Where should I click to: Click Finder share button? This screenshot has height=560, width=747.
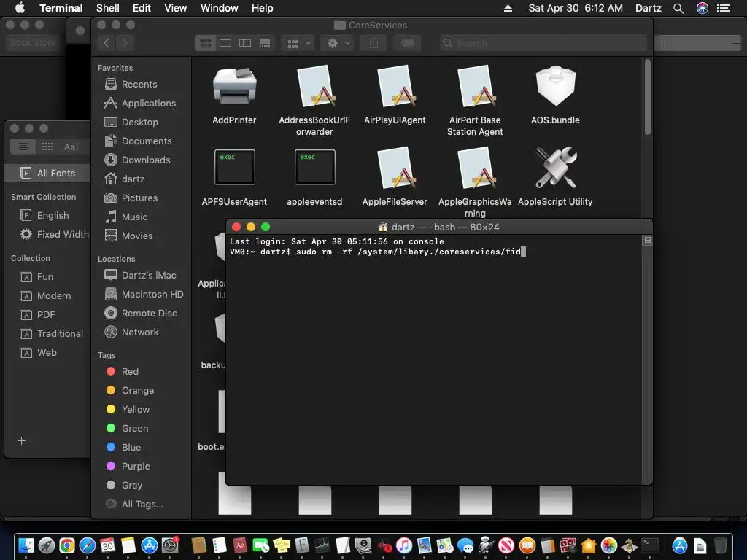pos(374,43)
